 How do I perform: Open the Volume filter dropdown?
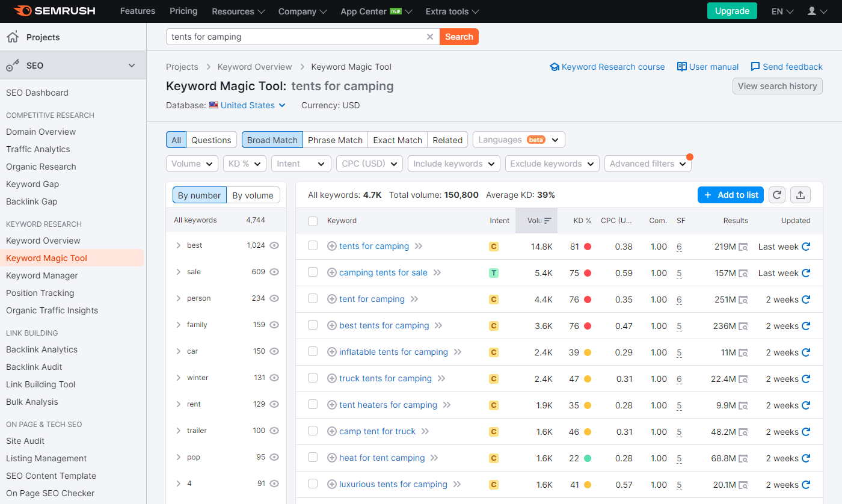[x=192, y=164]
